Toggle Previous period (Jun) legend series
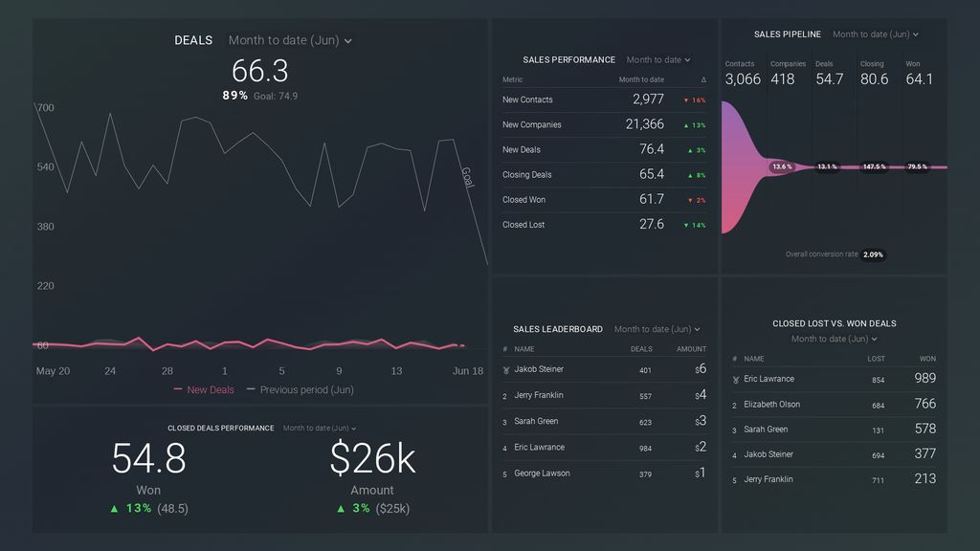Viewport: 980px width, 551px height. tap(300, 389)
